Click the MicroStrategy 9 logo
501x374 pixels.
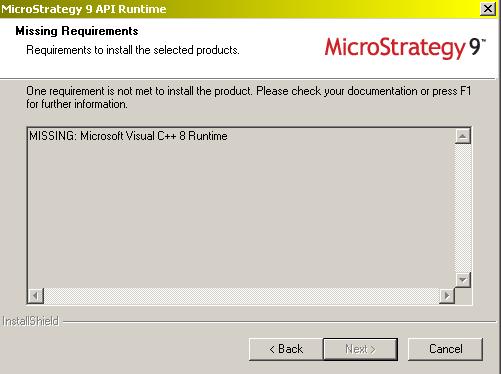click(x=405, y=48)
